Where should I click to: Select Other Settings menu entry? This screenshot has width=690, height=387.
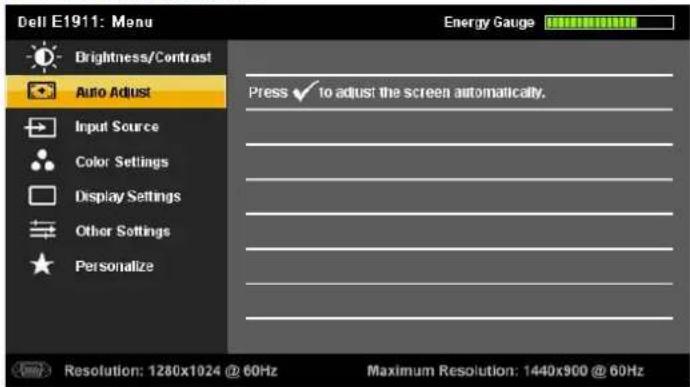(x=116, y=231)
